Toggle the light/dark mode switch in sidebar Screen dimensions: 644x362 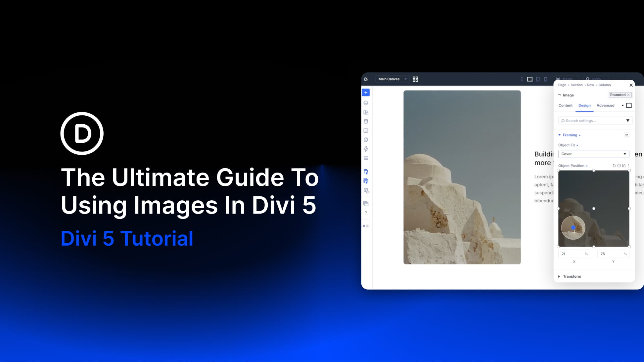click(366, 226)
